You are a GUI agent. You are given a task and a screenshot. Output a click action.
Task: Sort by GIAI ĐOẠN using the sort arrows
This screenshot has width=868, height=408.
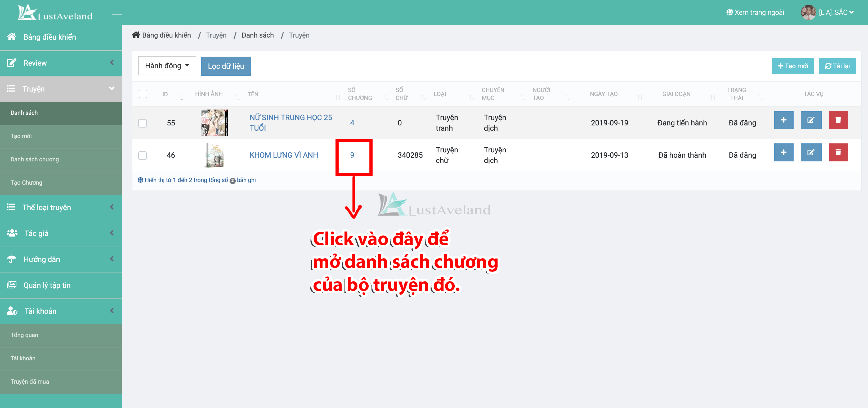point(713,98)
